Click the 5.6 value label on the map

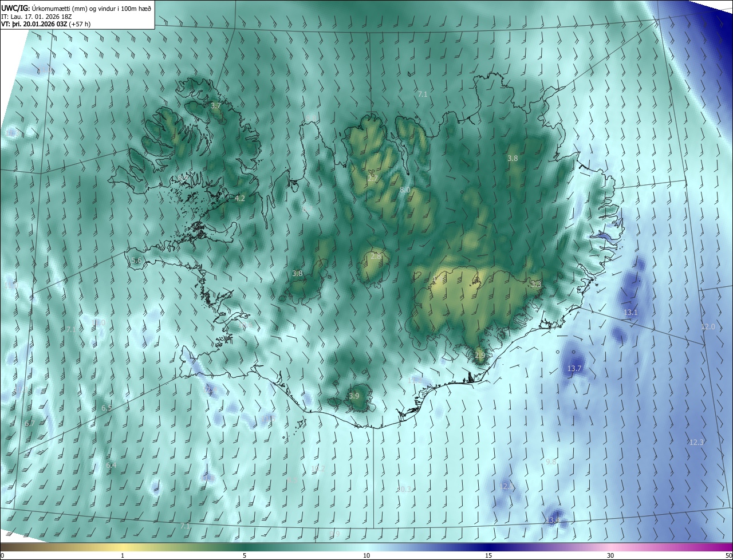(136, 261)
